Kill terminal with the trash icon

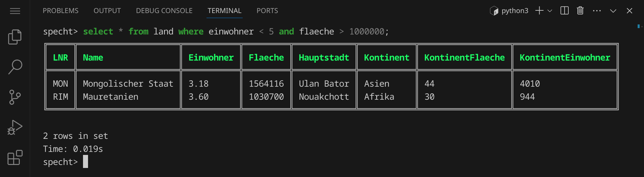[x=580, y=11]
